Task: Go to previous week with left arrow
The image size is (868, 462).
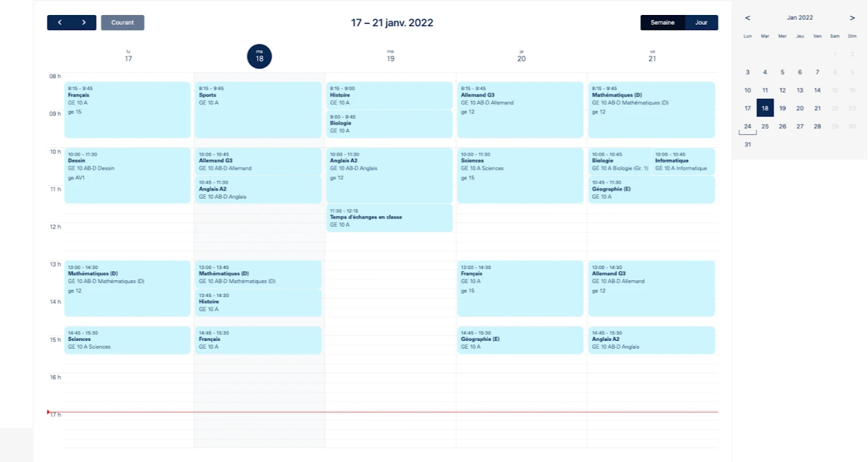Action: coord(59,23)
